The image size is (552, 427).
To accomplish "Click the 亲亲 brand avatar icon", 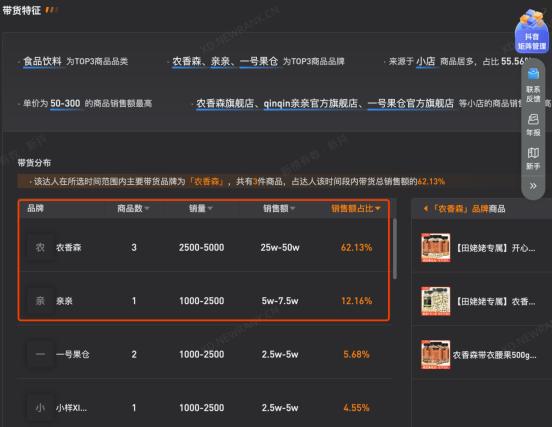I will click(x=40, y=301).
